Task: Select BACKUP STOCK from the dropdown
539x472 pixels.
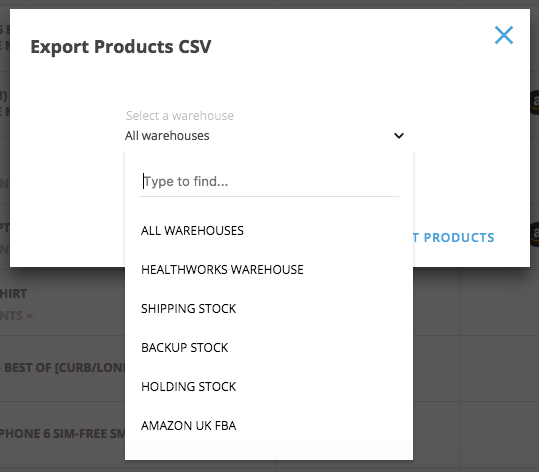Action: point(185,348)
